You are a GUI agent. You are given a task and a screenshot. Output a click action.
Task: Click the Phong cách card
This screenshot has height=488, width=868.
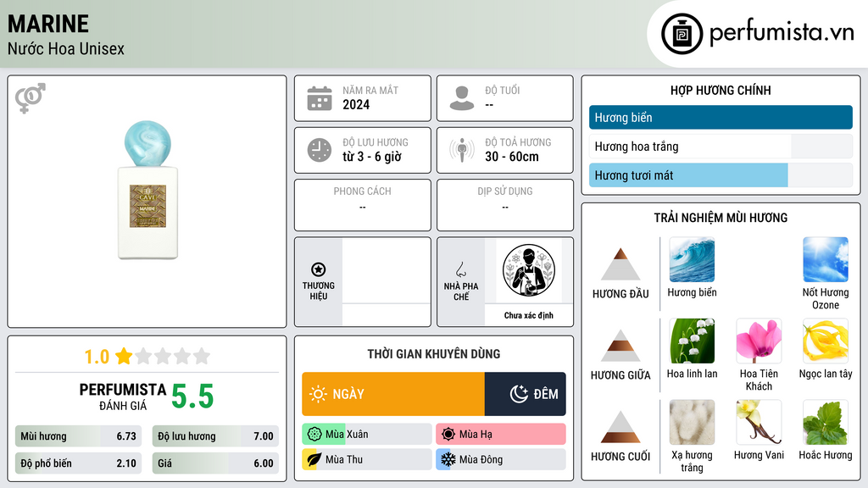pyautogui.click(x=363, y=205)
